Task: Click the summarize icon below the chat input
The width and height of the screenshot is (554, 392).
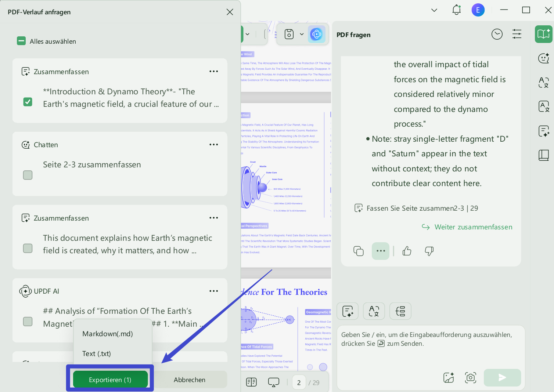Action: point(348,311)
